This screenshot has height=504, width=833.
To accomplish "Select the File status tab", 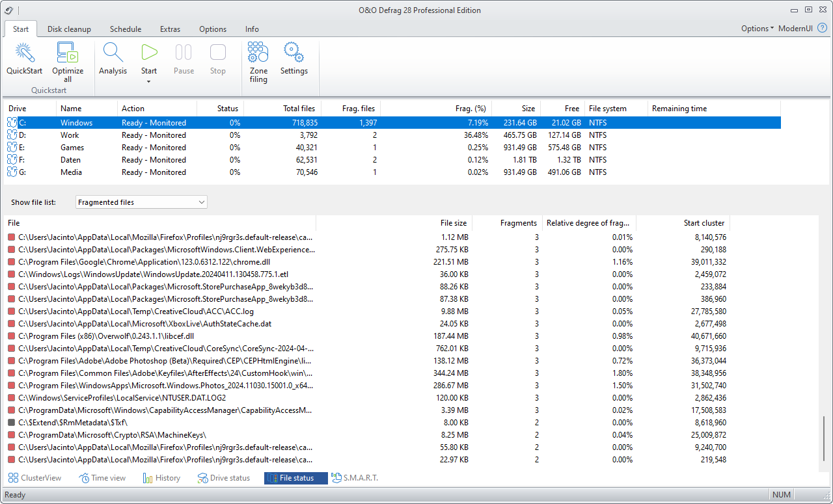I will (296, 478).
